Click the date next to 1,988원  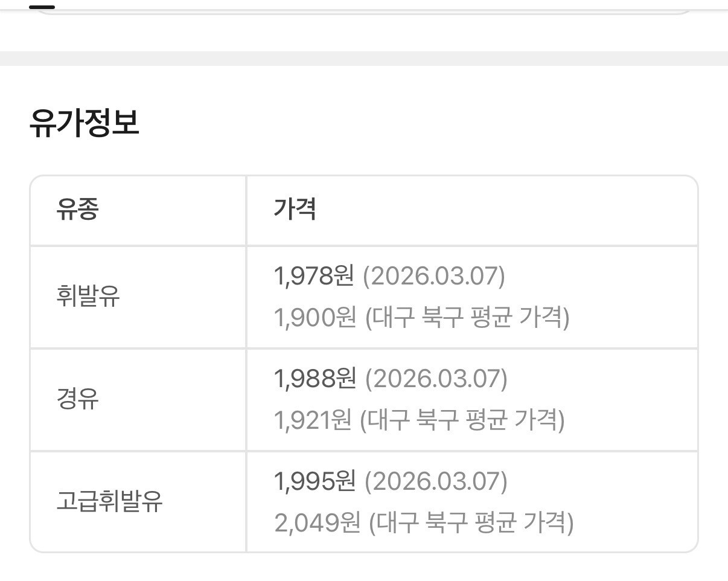coord(436,379)
